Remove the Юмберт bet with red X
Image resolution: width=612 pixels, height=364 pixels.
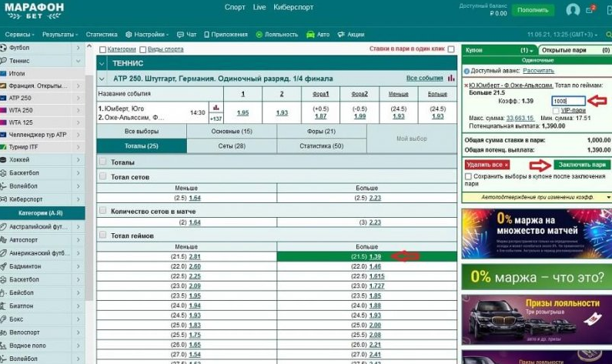[x=466, y=84]
